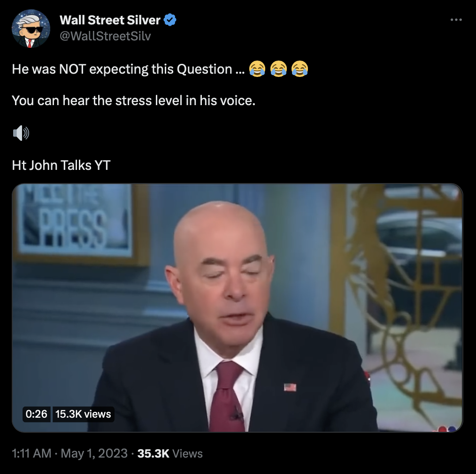Click the 'Ht John Talks YT' line
The width and height of the screenshot is (476, 474).
click(61, 165)
